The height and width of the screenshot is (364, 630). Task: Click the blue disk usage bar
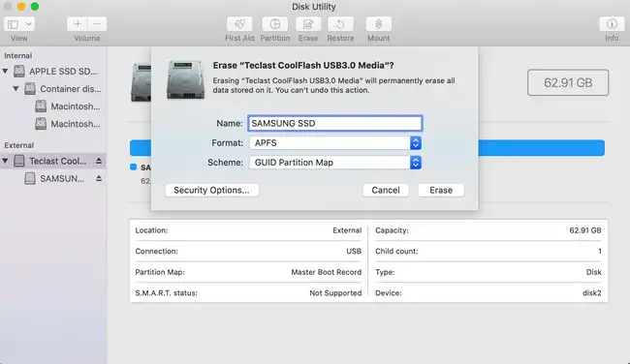(x=541, y=148)
